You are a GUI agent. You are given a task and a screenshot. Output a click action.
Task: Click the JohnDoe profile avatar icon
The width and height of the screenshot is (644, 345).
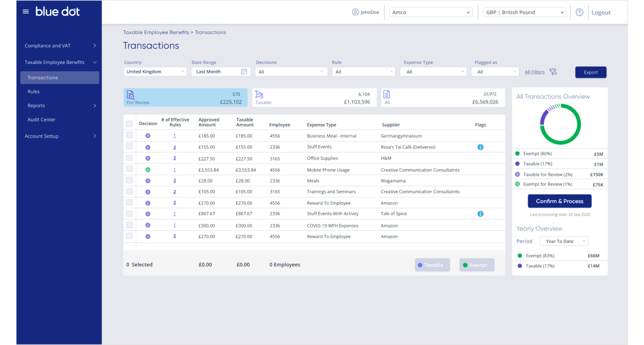356,12
